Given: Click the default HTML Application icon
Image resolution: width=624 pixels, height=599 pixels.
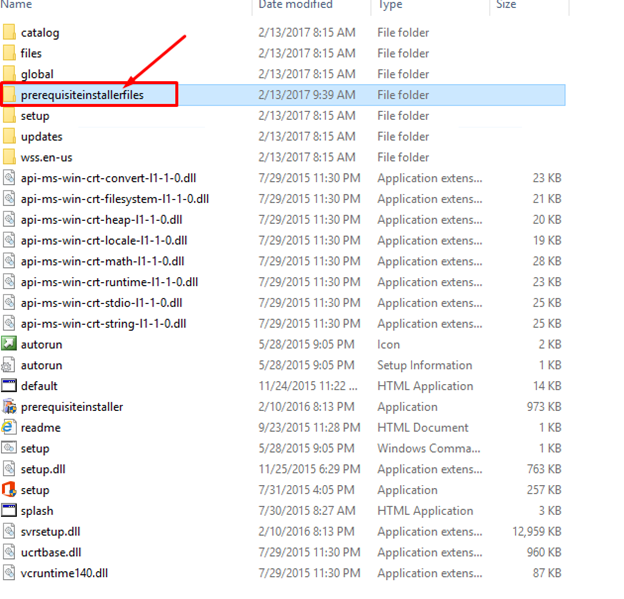Looking at the screenshot, I should point(9,386).
